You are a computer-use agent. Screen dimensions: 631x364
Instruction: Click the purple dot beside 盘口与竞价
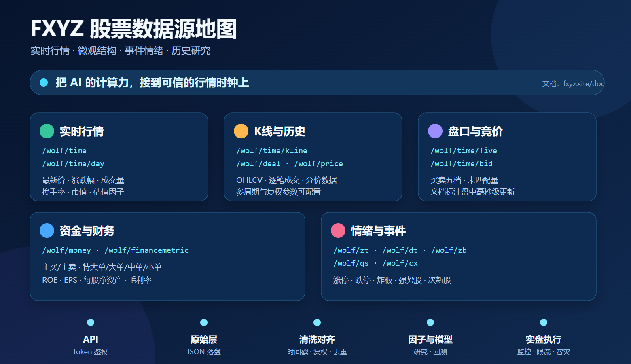435,131
